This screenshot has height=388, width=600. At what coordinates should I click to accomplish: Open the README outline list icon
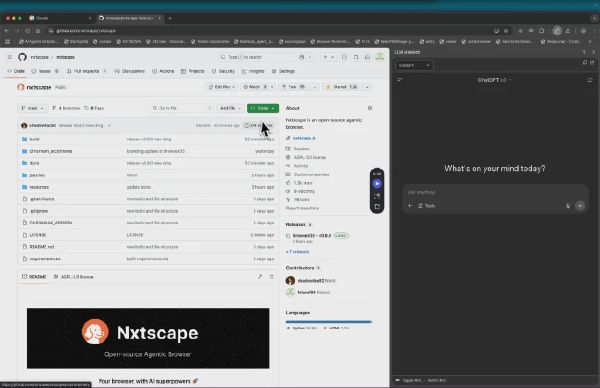[272, 277]
